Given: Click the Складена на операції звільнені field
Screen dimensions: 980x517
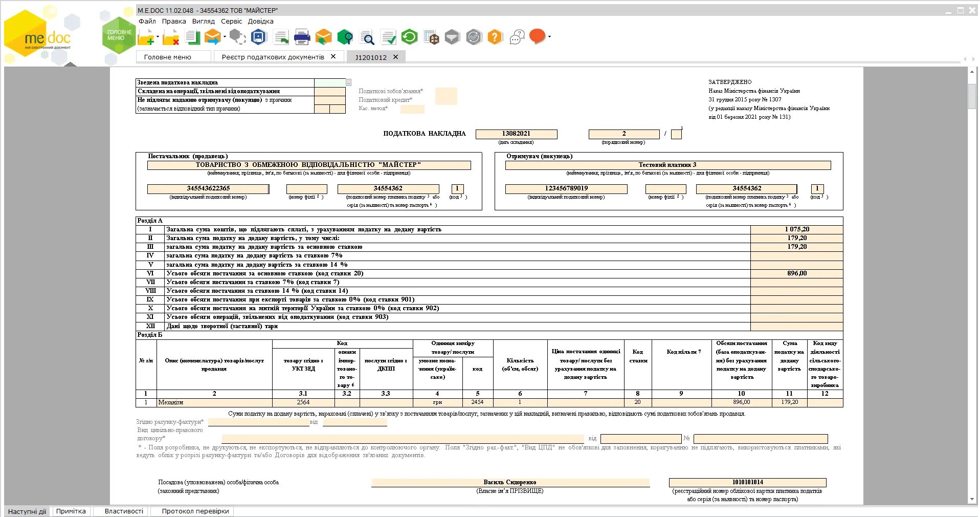Looking at the screenshot, I should tap(330, 91).
